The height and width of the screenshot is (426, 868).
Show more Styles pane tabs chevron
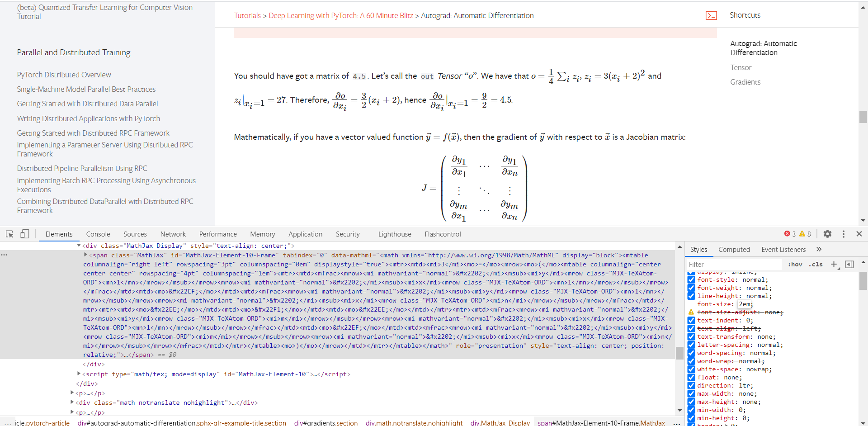pos(819,249)
